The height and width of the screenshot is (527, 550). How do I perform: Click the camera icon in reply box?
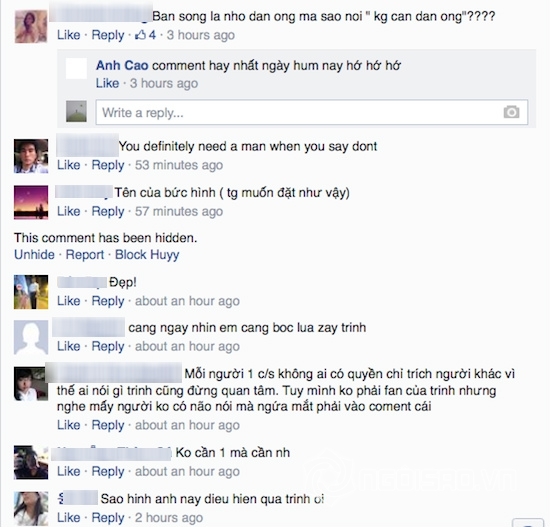(x=511, y=112)
